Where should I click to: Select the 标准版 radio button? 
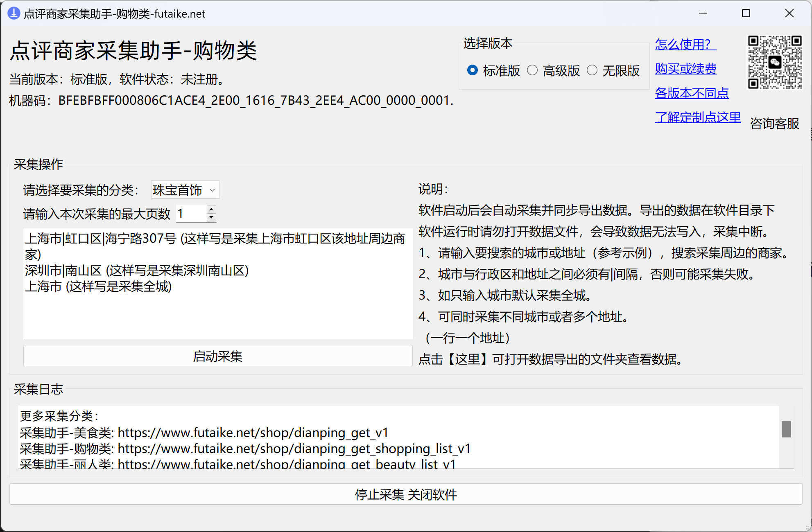click(473, 70)
